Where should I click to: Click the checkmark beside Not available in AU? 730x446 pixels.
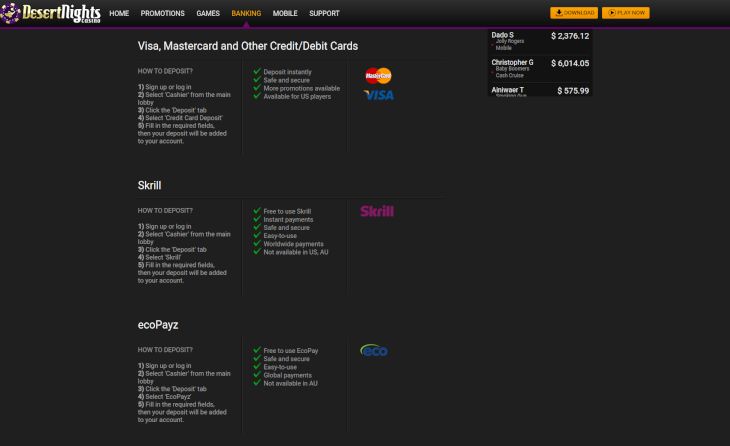(x=257, y=383)
